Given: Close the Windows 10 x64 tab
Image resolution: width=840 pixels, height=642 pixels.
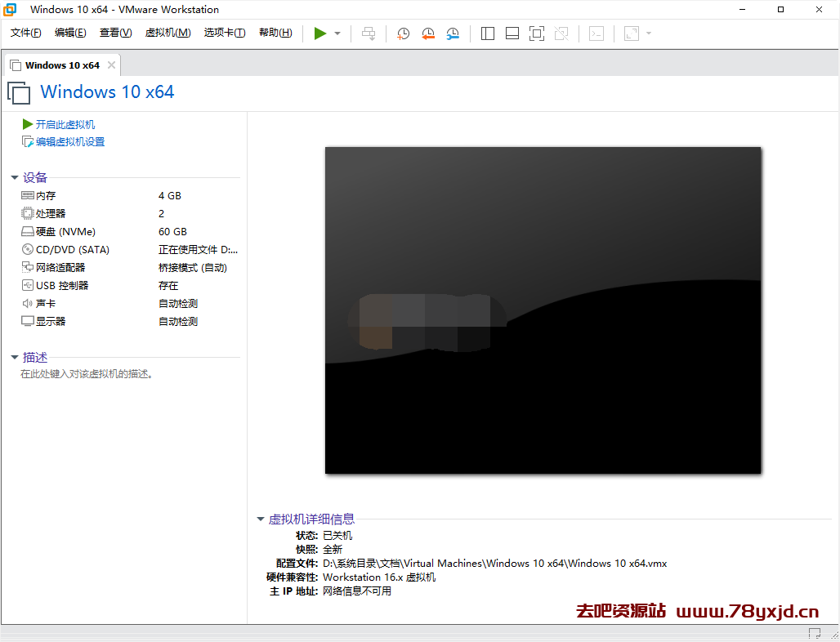Looking at the screenshot, I should pos(111,65).
